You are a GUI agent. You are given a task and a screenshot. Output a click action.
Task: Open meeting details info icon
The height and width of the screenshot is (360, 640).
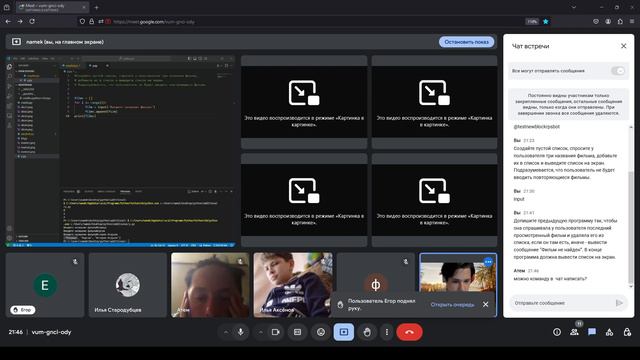point(557,332)
